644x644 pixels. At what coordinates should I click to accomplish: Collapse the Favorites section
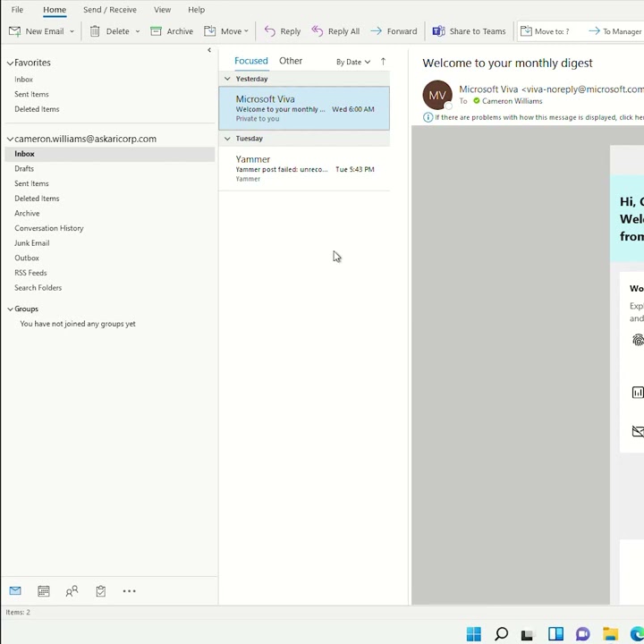pos(10,64)
